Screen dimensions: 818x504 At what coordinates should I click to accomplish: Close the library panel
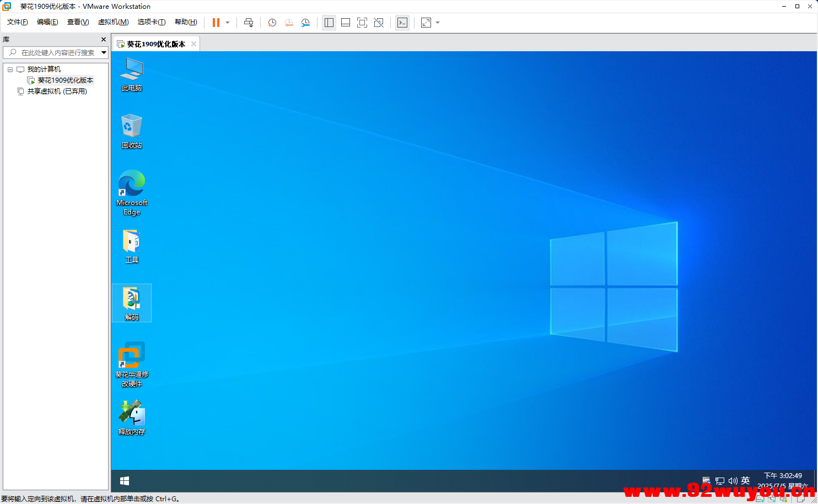pos(104,40)
